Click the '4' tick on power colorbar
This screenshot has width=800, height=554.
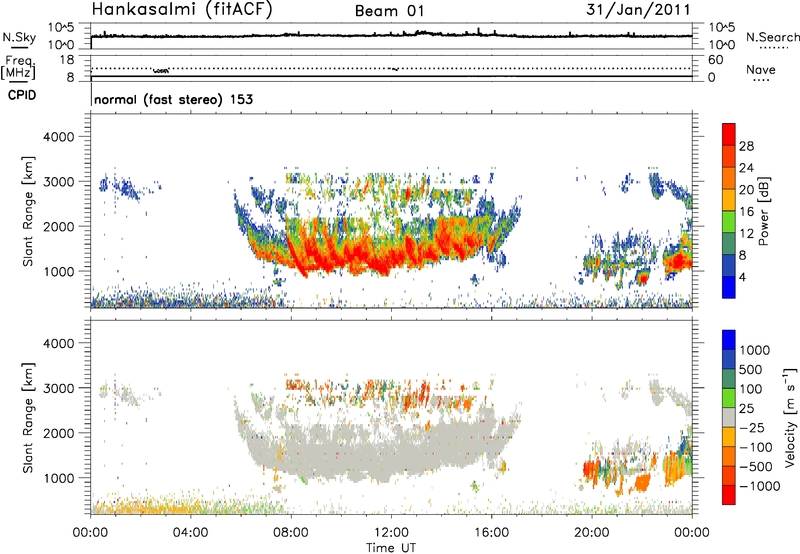[742, 278]
